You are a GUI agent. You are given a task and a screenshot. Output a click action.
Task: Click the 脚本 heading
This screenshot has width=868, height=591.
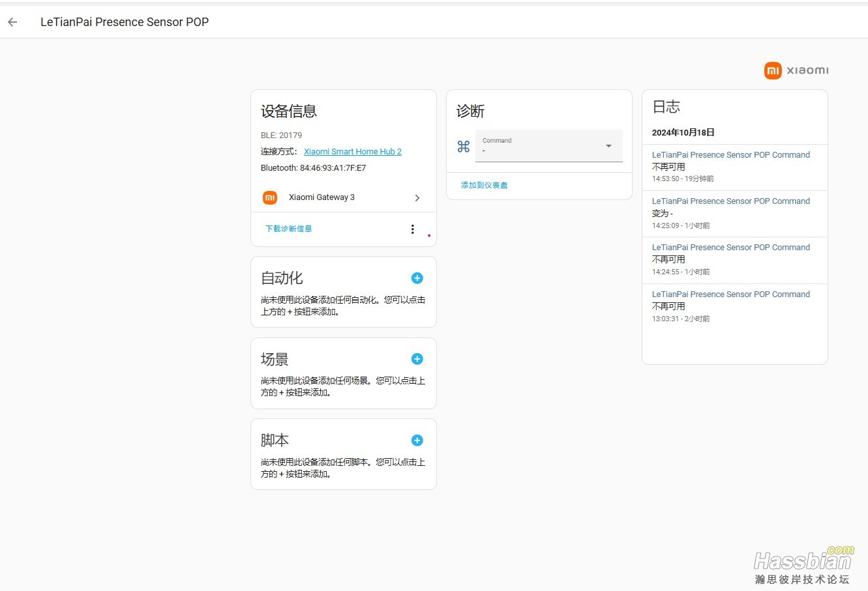tap(275, 440)
